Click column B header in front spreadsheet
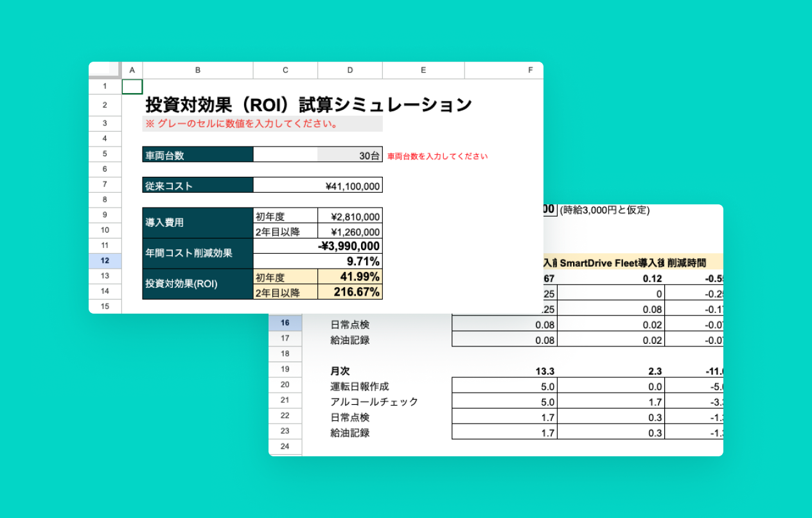This screenshot has height=518, width=812. coord(198,70)
